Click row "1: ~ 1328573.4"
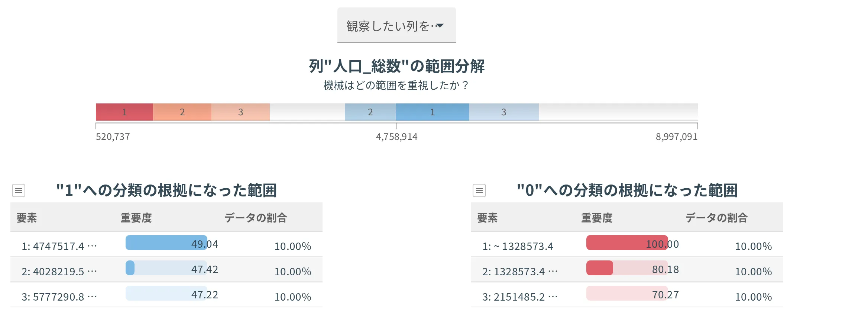Viewport: 868px width, 314px height. pyautogui.click(x=627, y=244)
